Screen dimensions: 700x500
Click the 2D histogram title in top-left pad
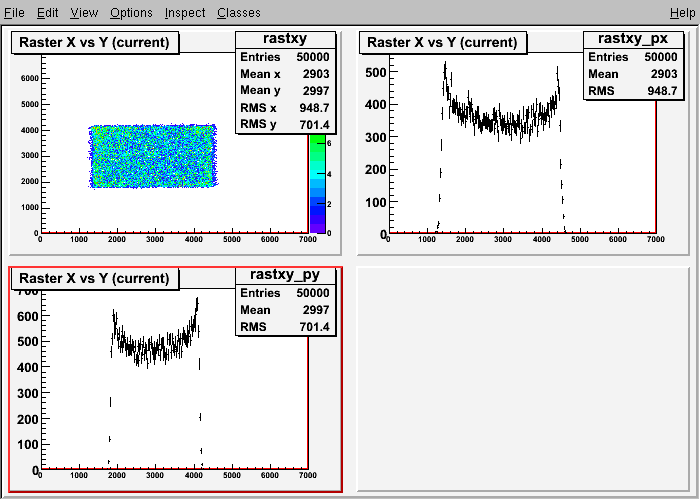click(x=95, y=42)
